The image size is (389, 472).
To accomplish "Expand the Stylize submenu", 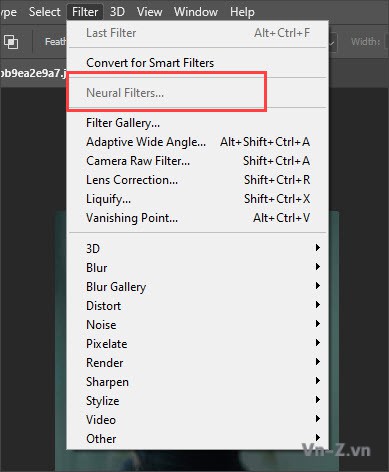I will pyautogui.click(x=198, y=401).
